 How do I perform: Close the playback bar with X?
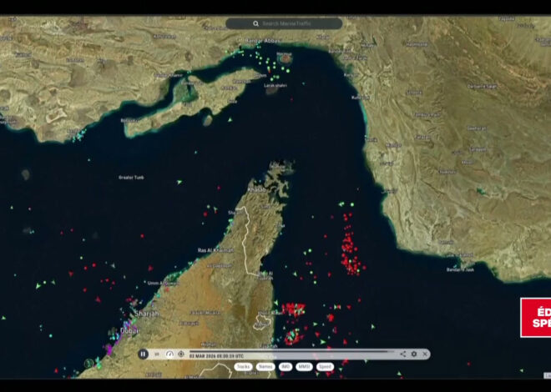coord(425,354)
